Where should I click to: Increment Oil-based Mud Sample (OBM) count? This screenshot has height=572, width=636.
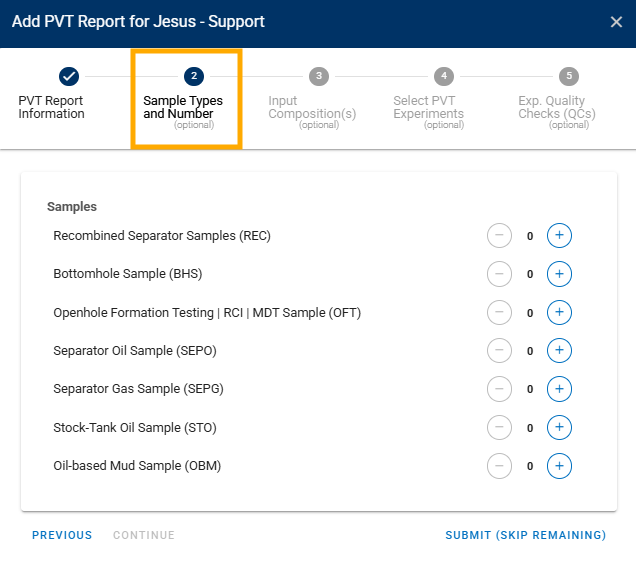(559, 466)
